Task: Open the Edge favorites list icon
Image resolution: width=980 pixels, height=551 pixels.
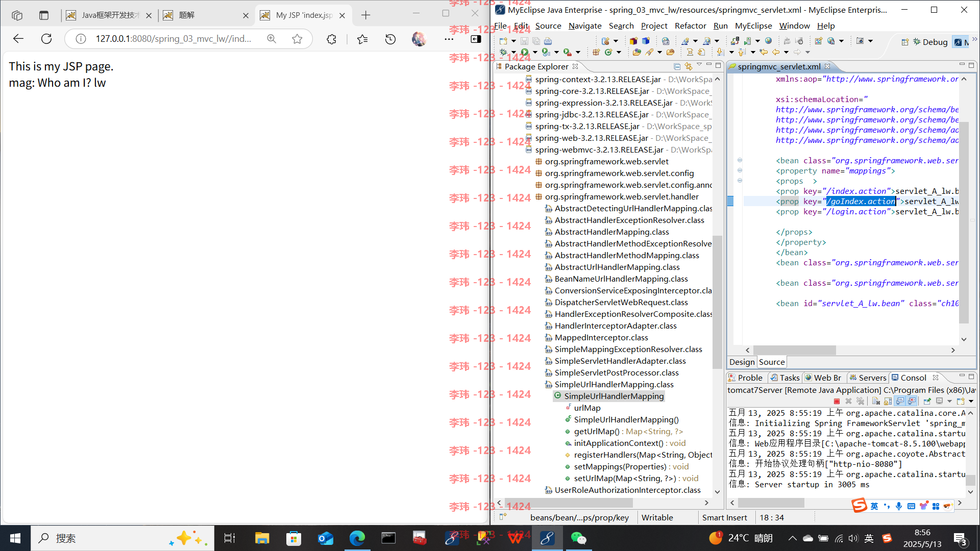Action: [x=362, y=39]
